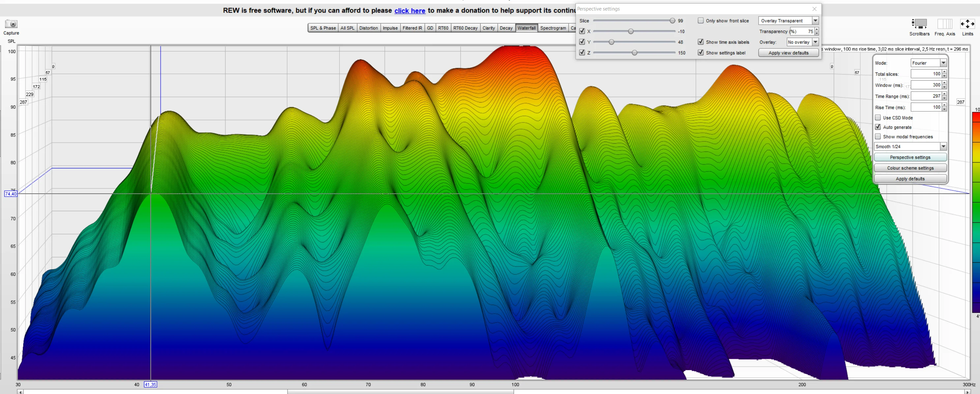980x394 pixels.
Task: Toggle Show settings label checkbox
Action: (701, 52)
